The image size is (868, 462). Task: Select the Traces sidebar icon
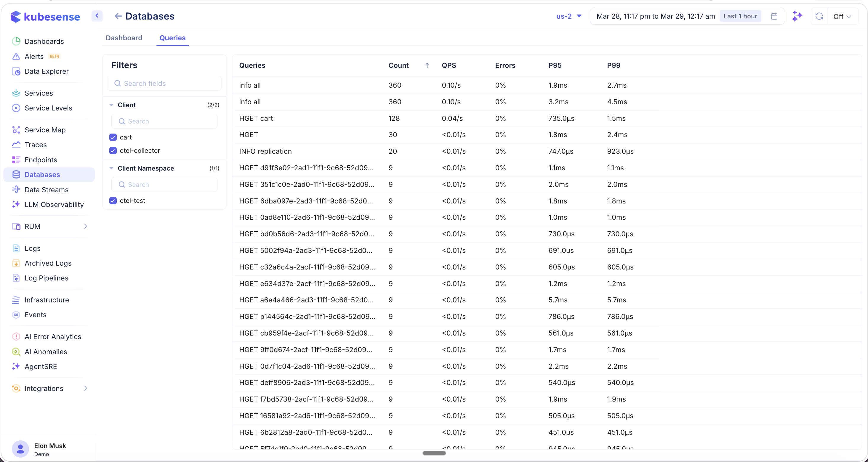coord(16,145)
